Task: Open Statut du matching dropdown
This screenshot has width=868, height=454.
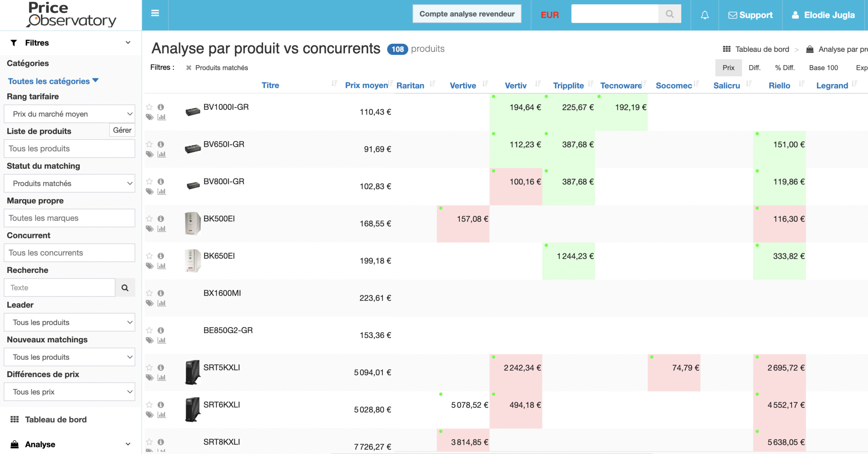Action: point(70,183)
